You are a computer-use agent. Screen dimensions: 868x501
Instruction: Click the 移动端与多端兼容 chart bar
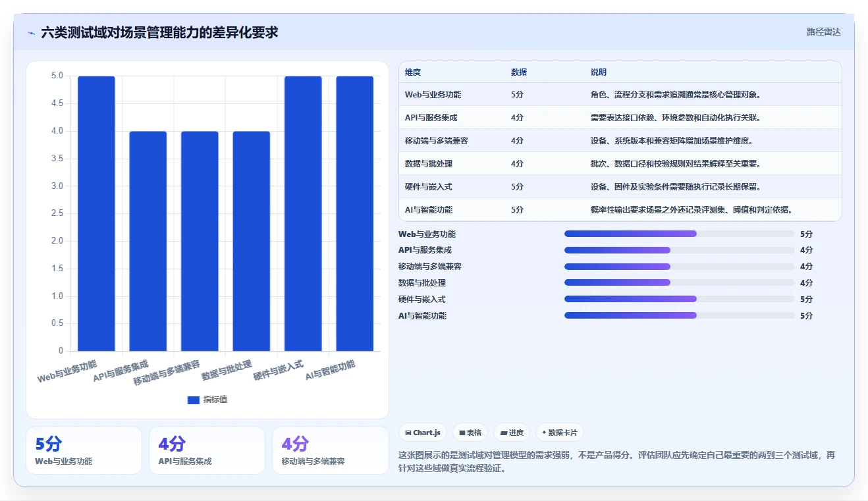coord(200,241)
